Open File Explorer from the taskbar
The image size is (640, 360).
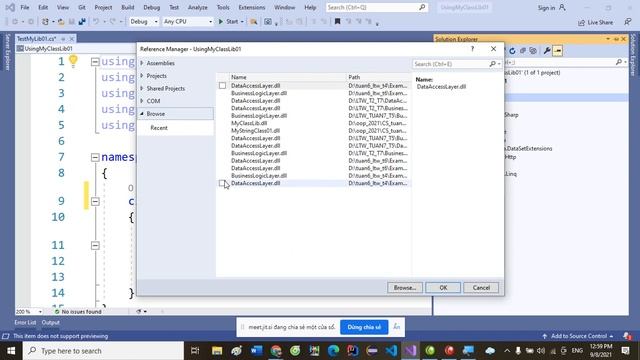pyautogui.click(x=217, y=351)
